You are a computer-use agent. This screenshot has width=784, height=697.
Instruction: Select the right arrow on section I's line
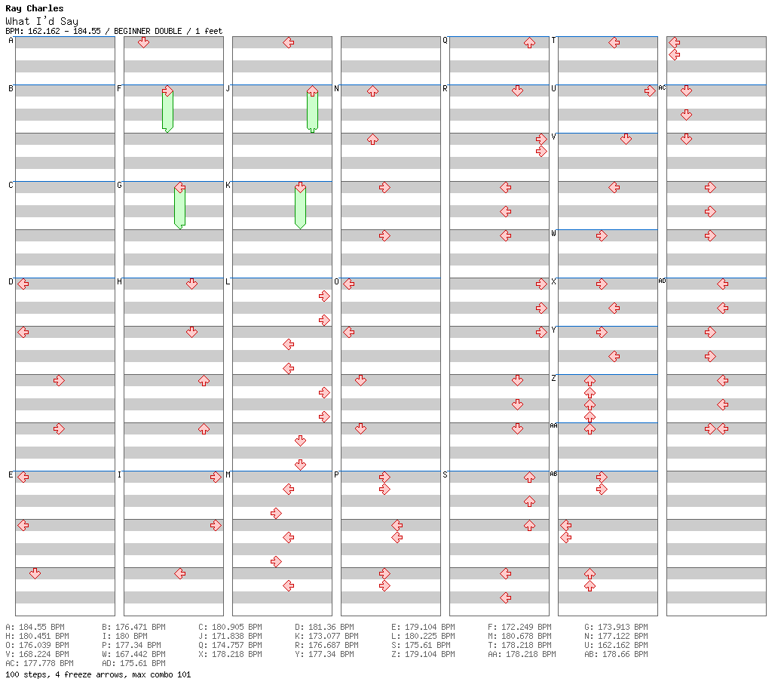(216, 477)
